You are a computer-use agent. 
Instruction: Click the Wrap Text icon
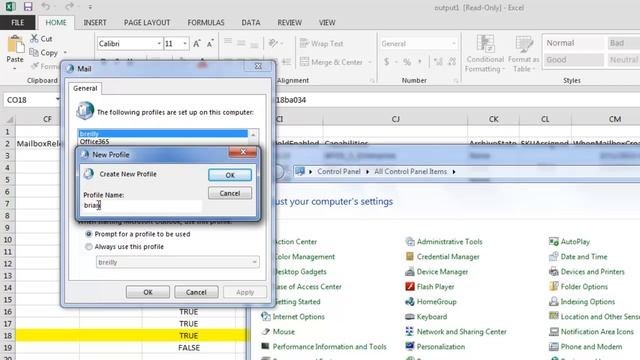tap(304, 43)
